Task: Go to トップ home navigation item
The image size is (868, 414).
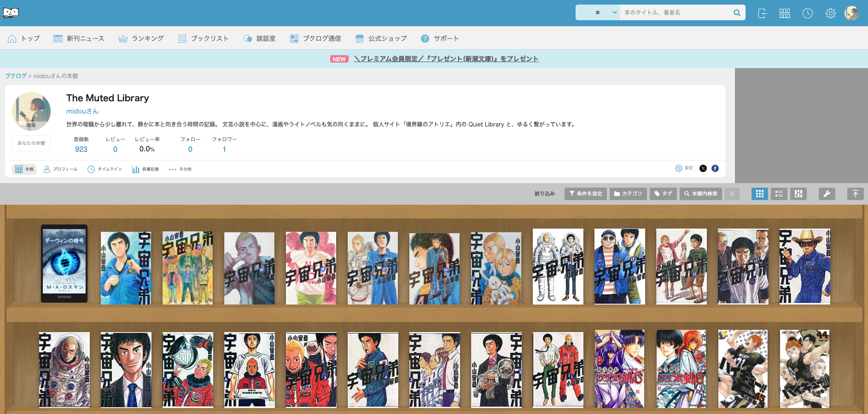Action: 24,39
